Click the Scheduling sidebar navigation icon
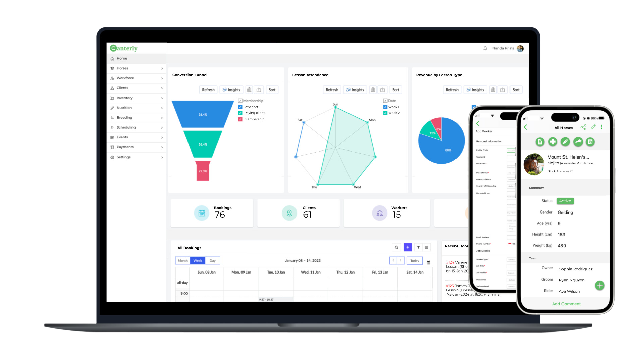 point(112,127)
